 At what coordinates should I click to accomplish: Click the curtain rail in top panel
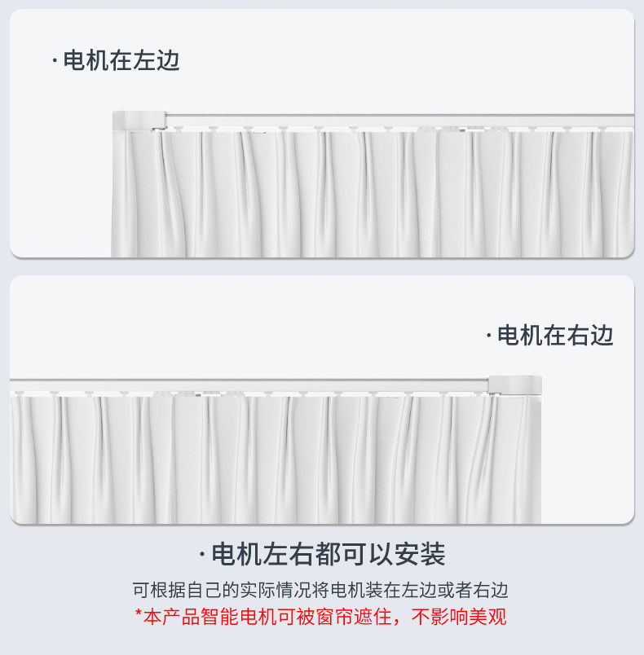(400, 121)
